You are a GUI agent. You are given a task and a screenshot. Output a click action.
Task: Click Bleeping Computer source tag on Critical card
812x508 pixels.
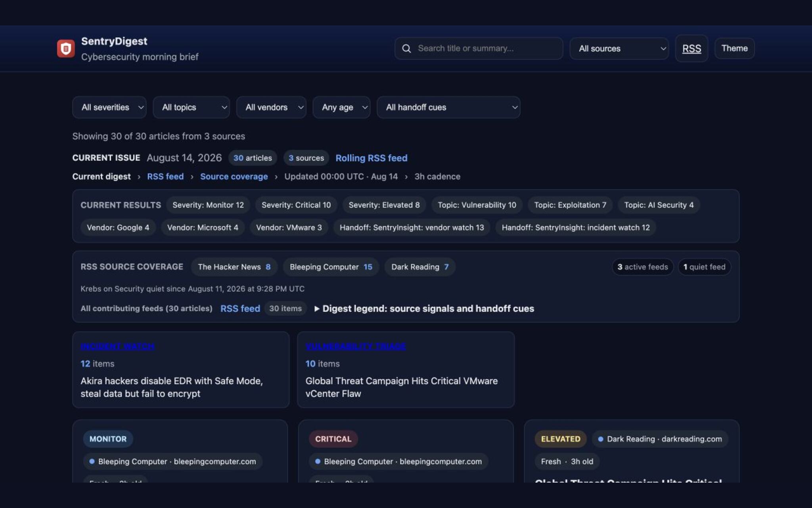(x=398, y=462)
